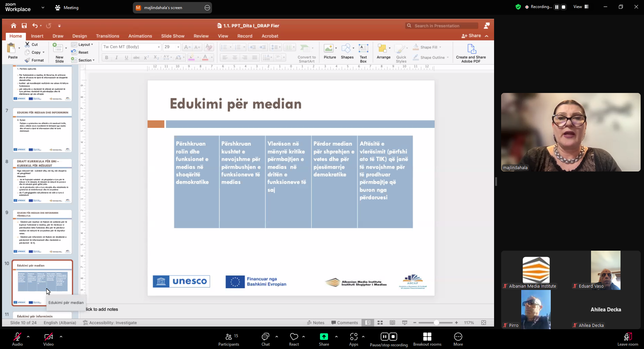
Task: Start Video camera in Zoom
Action: point(48,340)
